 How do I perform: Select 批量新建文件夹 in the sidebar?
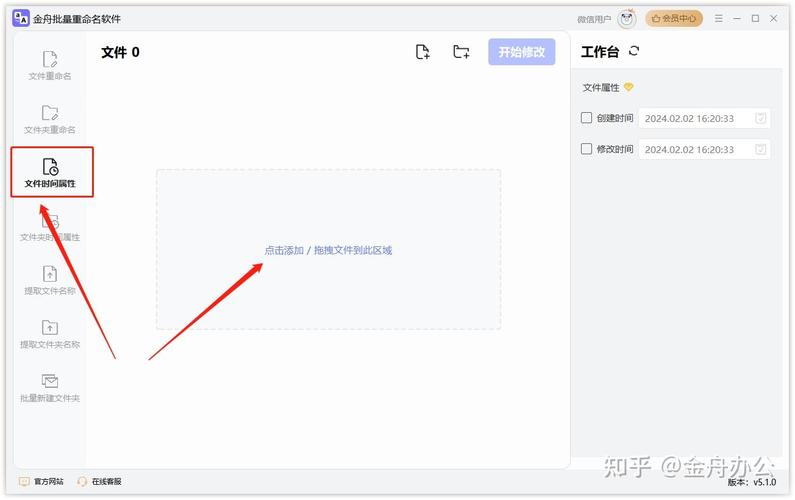pos(50,388)
